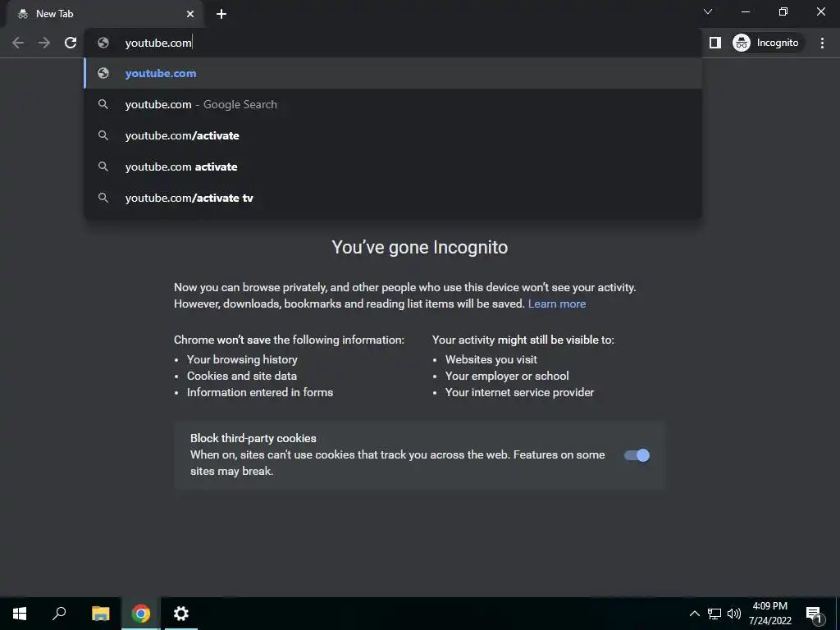
Task: Select the "youtube.com activate" suggestion
Action: tap(393, 167)
